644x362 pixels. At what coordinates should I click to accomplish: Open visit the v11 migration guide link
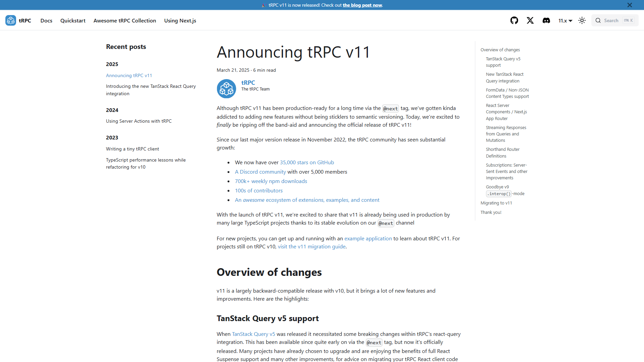pyautogui.click(x=312, y=246)
